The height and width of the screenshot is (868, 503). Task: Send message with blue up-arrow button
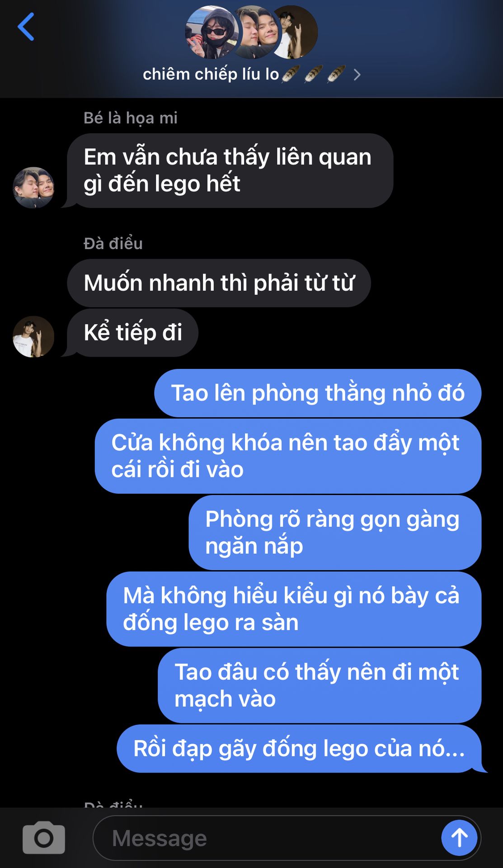point(459,838)
